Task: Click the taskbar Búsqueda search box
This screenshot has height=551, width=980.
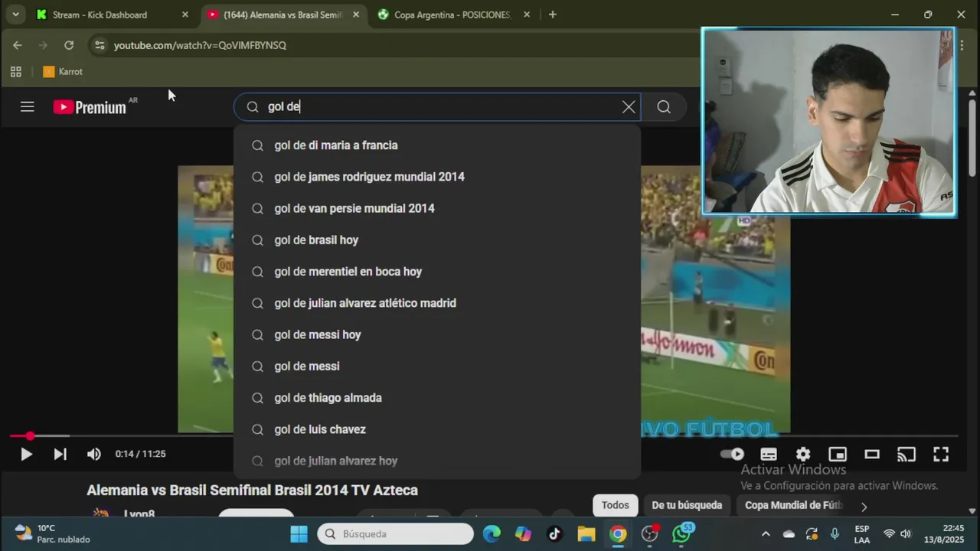Action: [396, 534]
